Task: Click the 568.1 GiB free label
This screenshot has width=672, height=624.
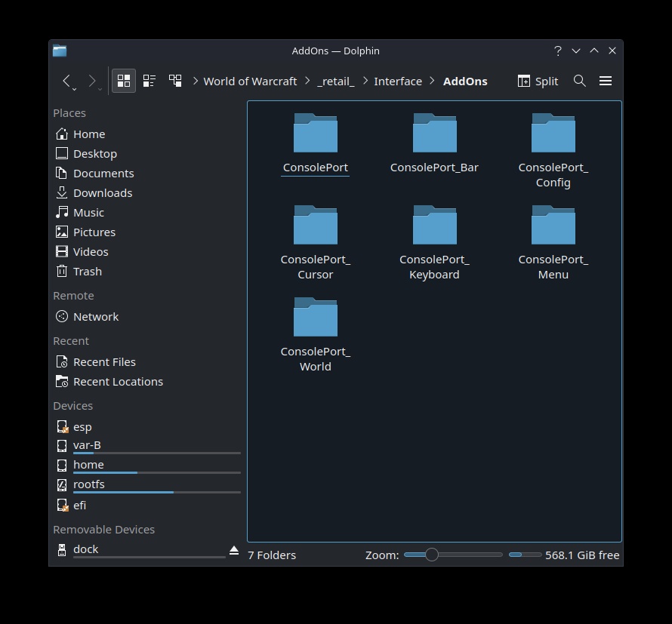Action: tap(582, 555)
